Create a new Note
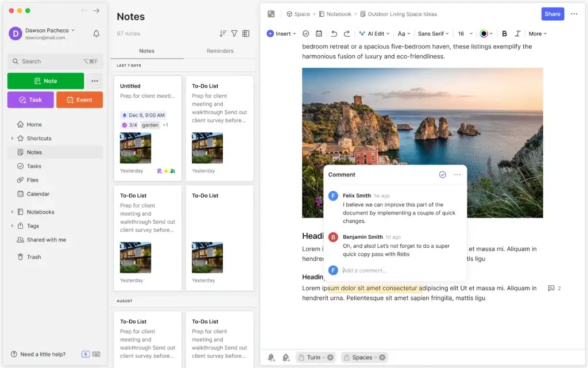This screenshot has height=368, width=588. coord(46,81)
